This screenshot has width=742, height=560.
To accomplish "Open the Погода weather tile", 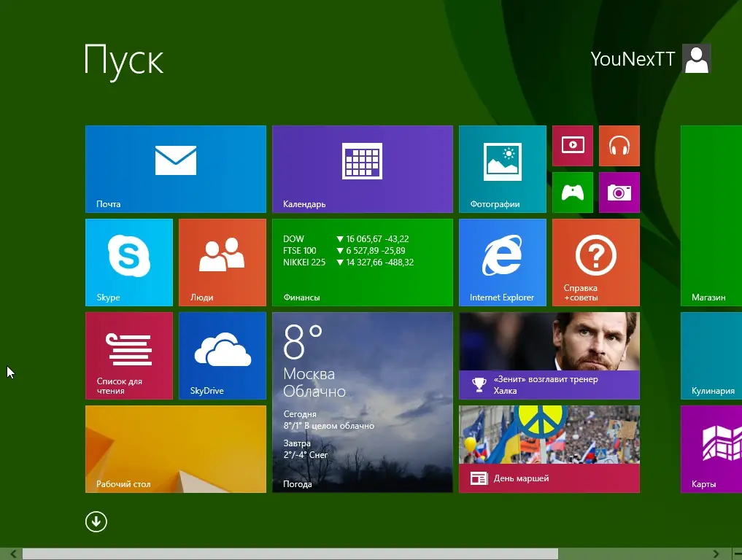I will tap(363, 402).
